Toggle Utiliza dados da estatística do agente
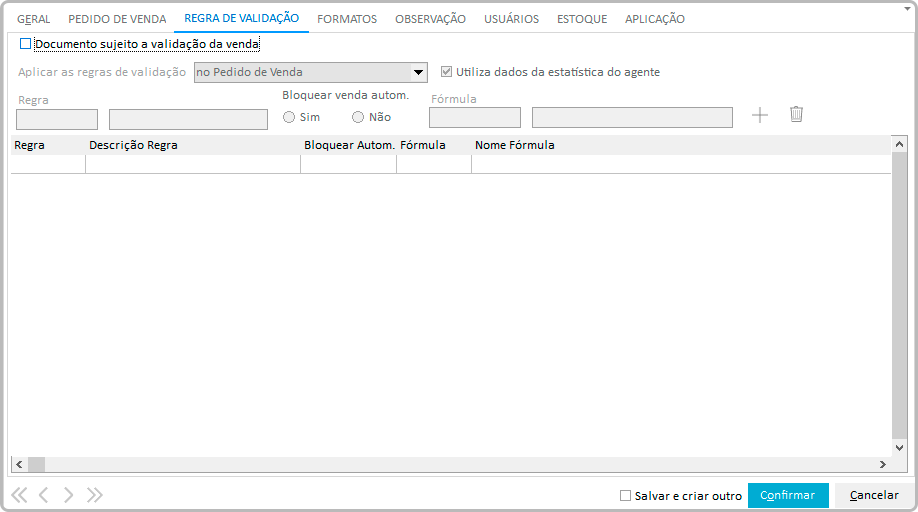 (x=446, y=72)
